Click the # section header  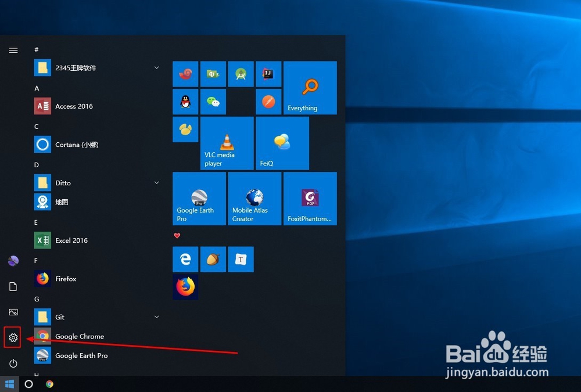36,49
